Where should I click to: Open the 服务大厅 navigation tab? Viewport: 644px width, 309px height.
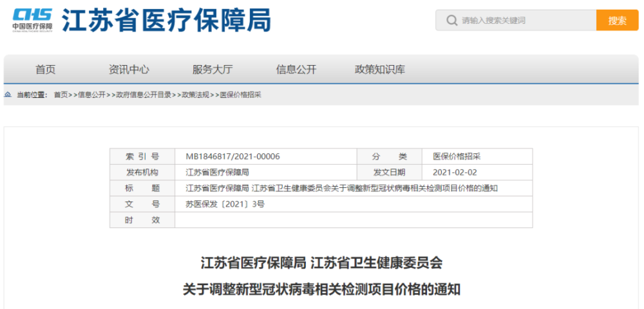click(213, 70)
